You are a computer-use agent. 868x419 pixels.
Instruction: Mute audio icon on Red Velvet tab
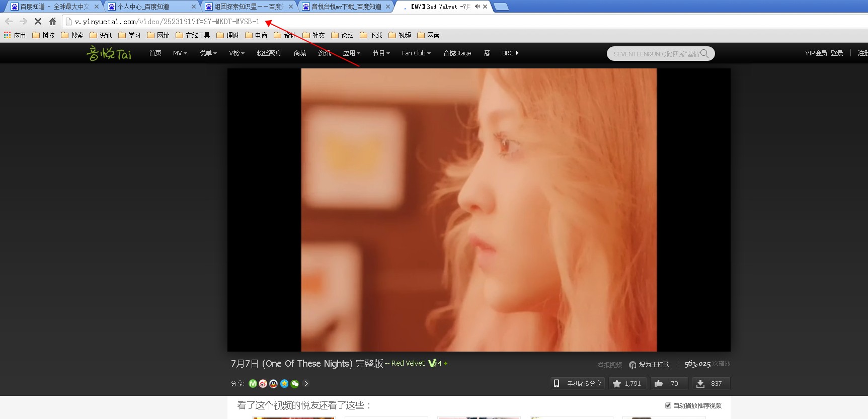pos(477,7)
